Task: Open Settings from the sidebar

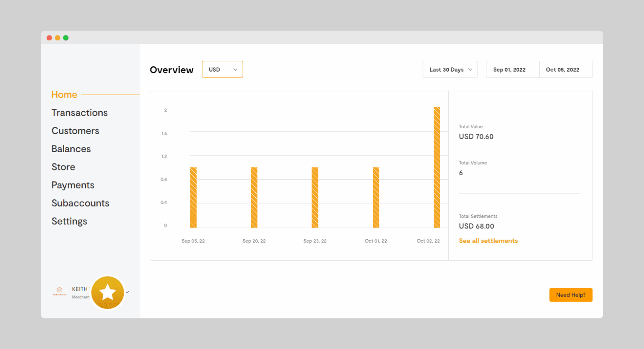Action: (69, 221)
